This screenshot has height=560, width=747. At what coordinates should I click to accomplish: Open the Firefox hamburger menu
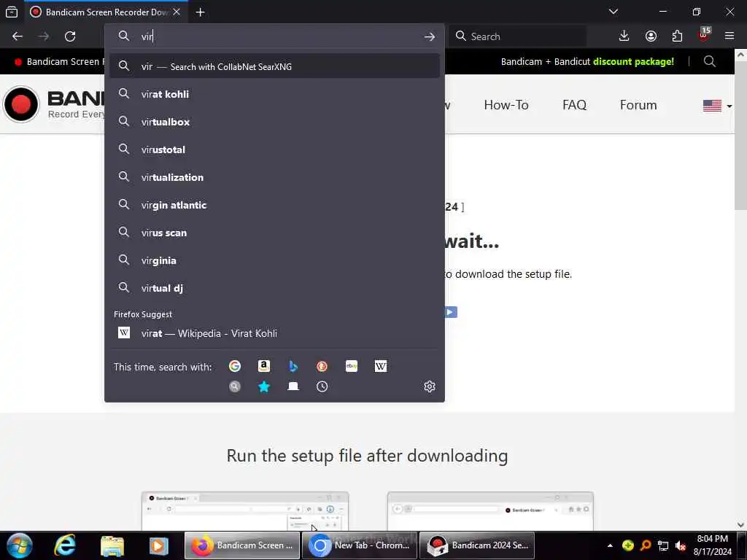click(x=729, y=36)
